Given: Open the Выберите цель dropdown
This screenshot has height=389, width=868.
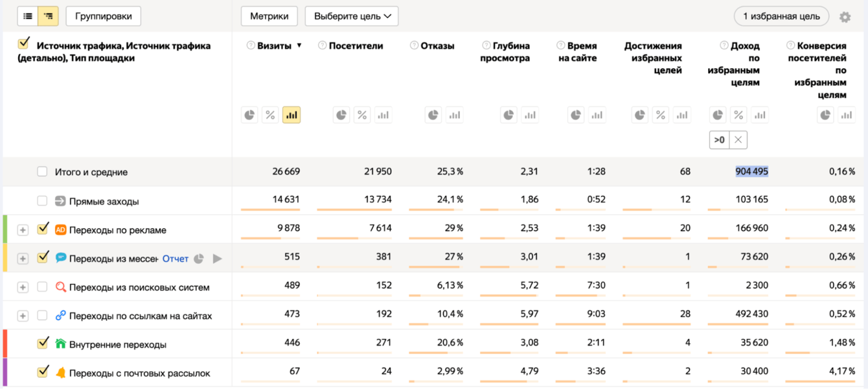Looking at the screenshot, I should pos(352,16).
